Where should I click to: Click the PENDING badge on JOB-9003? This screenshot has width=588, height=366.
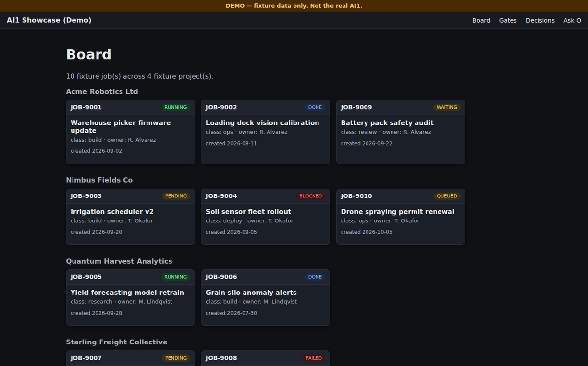(x=176, y=196)
